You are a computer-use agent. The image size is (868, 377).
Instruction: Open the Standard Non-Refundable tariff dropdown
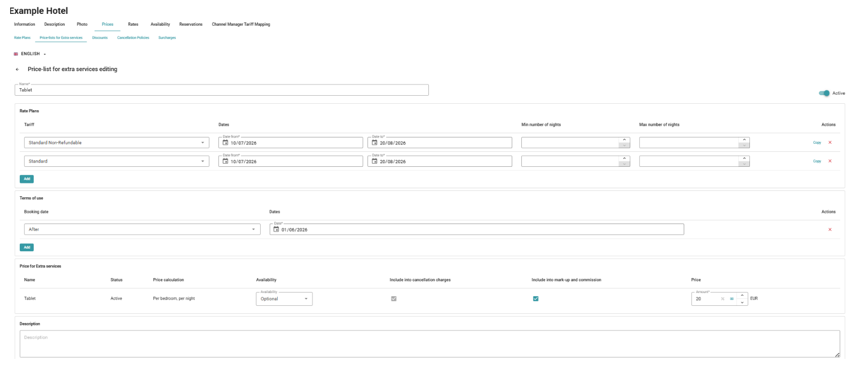click(116, 143)
